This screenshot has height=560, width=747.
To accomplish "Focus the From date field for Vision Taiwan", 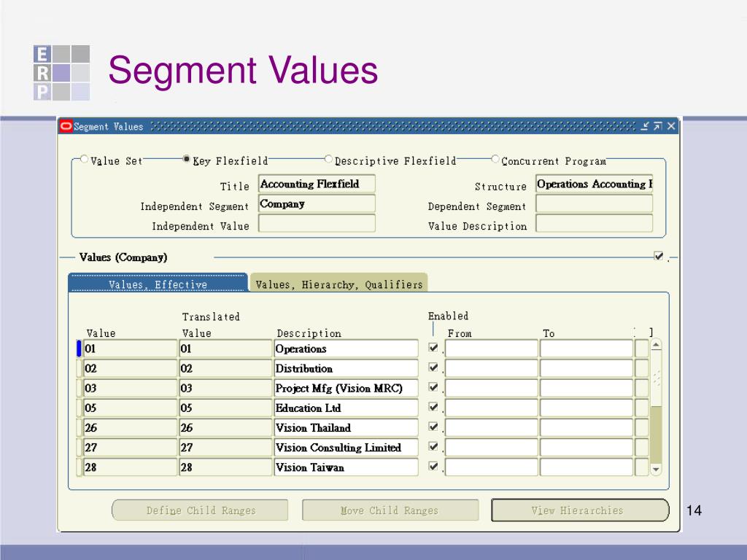I will pos(491,467).
